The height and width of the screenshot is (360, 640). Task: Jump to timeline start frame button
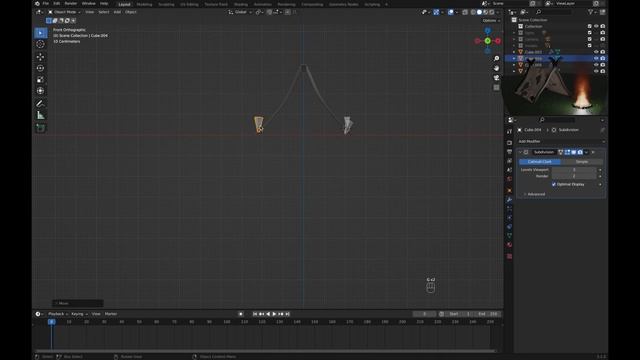pyautogui.click(x=255, y=314)
